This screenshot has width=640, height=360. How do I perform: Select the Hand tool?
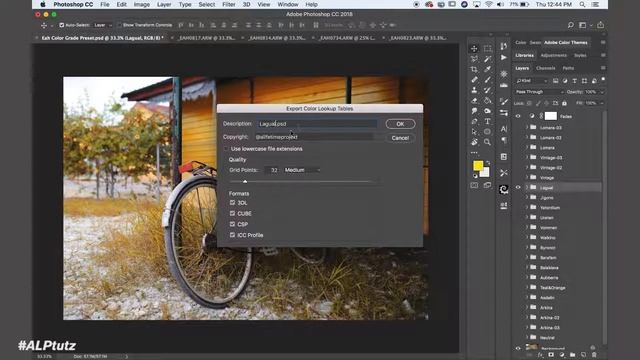pyautogui.click(x=474, y=142)
